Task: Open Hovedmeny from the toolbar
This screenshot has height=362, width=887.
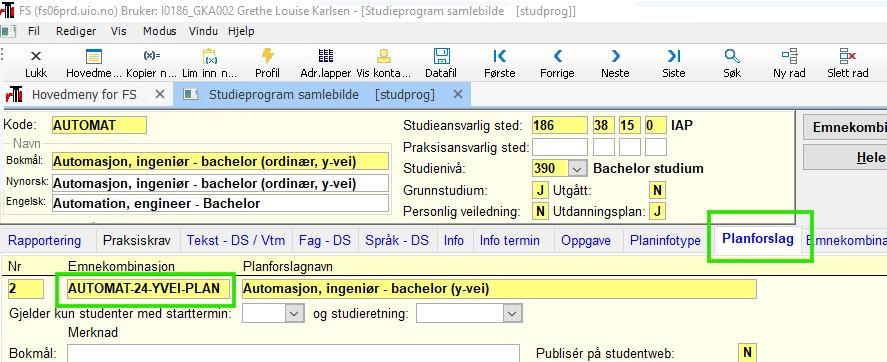Action: tap(94, 63)
